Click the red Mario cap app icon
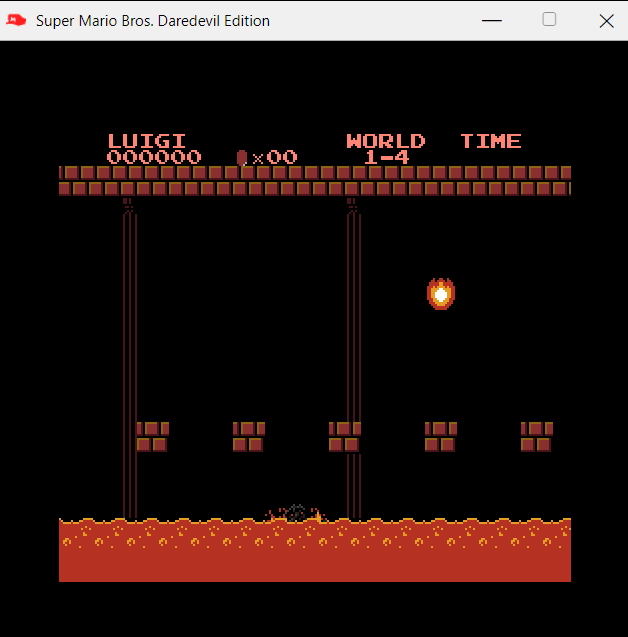Viewport: 628px width, 637px height. click(16, 20)
